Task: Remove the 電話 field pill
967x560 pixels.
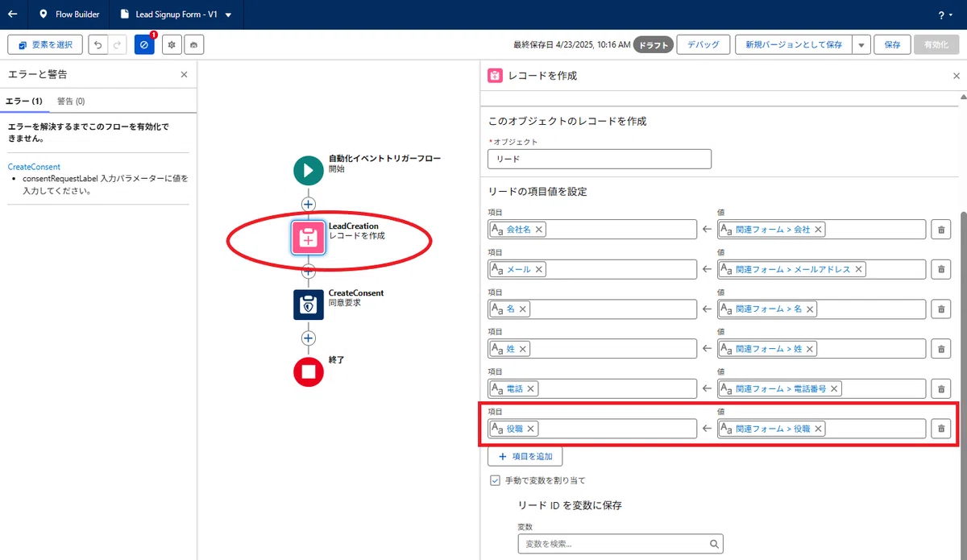Action: click(x=531, y=388)
